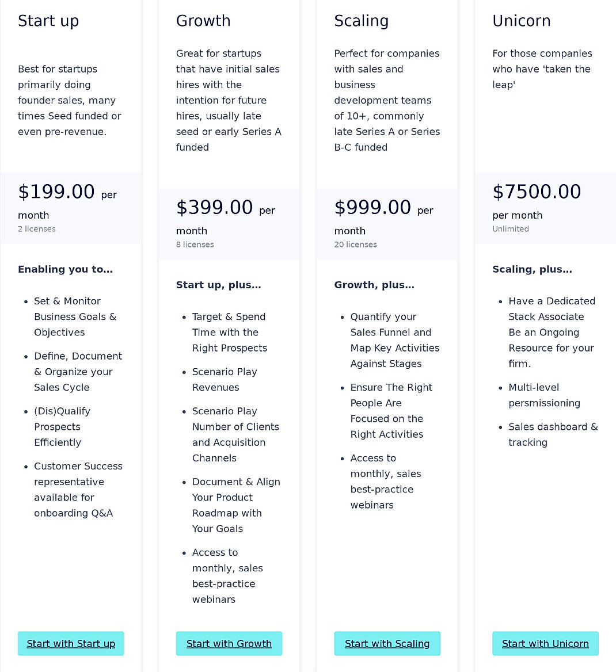Select the Growth plan heading

click(203, 21)
